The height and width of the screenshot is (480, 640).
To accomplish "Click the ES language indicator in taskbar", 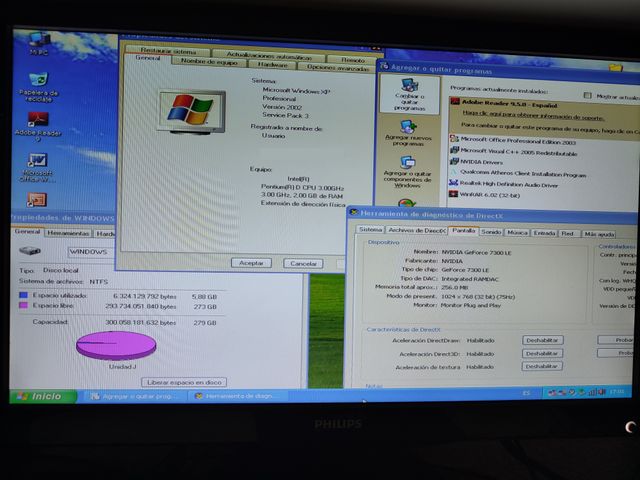I will [527, 393].
